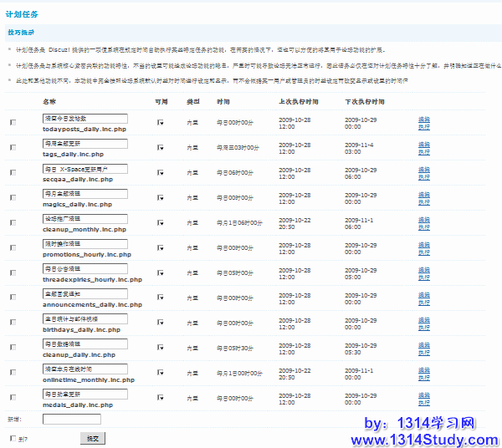Viewport: 502px width, 448px height.
Task: Select delete checkbox beside magics_daily.inc.php
Action: click(x=13, y=198)
